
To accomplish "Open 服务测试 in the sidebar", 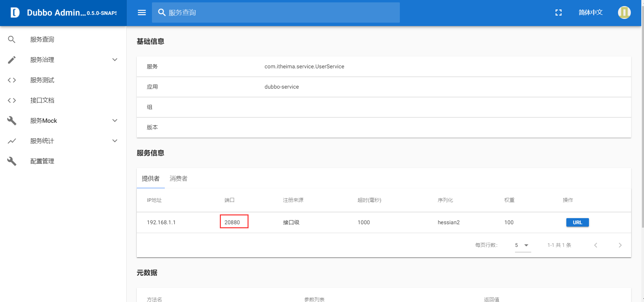I will click(x=42, y=80).
